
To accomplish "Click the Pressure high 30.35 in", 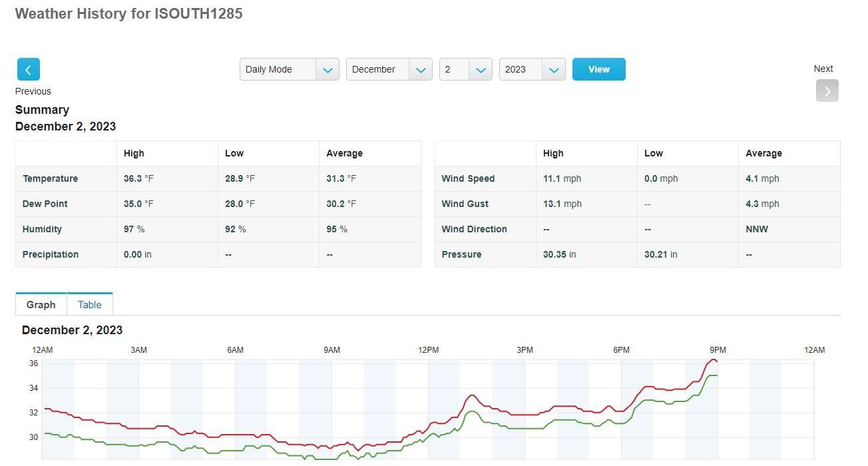I will point(559,254).
